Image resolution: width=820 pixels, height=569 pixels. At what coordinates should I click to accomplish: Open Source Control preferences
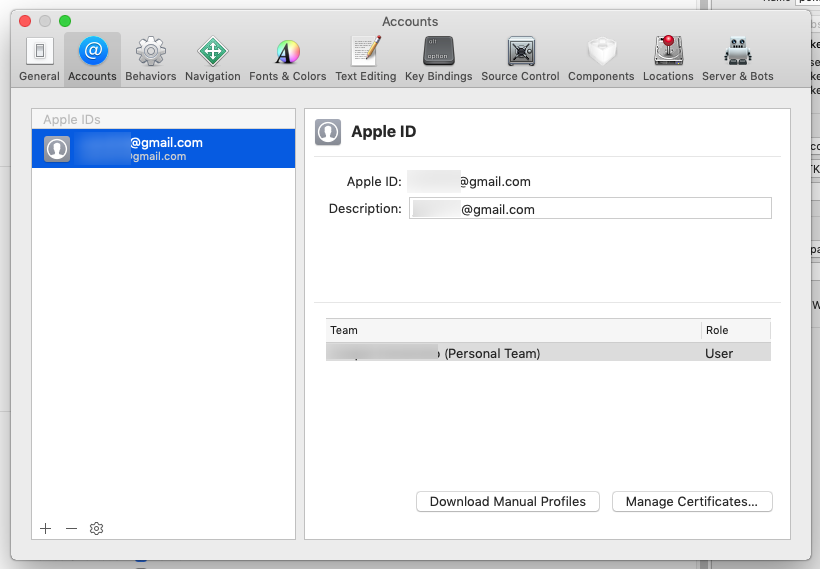(x=520, y=60)
